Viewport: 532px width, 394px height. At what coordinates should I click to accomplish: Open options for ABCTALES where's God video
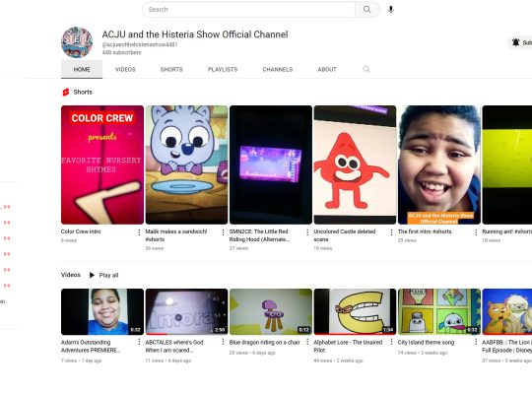[x=223, y=342]
